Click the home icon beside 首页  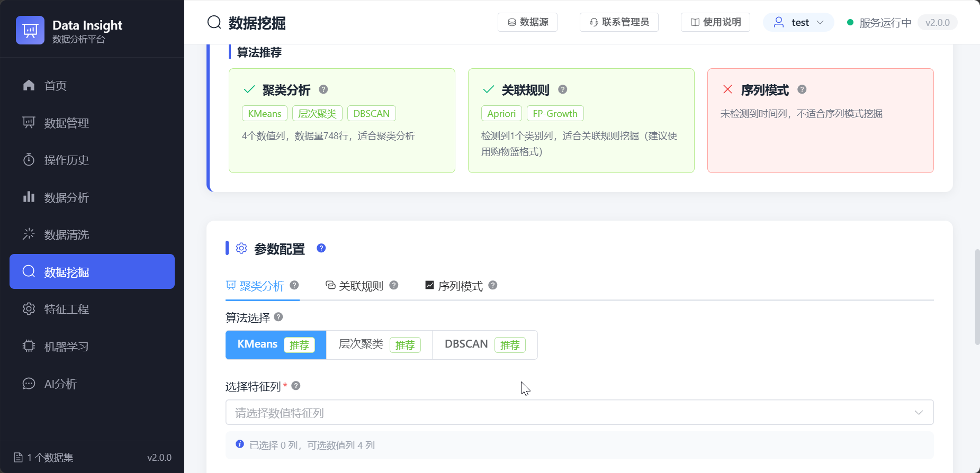29,85
